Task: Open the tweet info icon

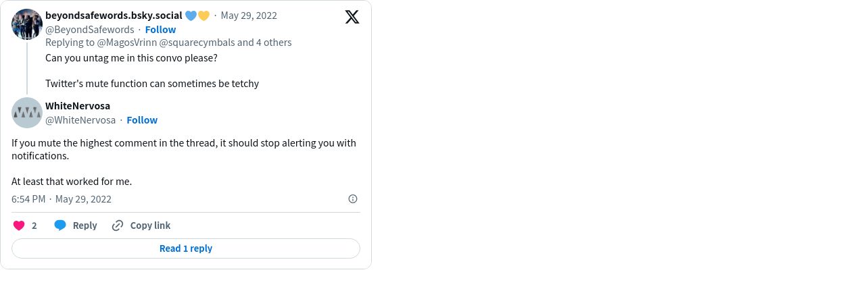Action: point(352,198)
